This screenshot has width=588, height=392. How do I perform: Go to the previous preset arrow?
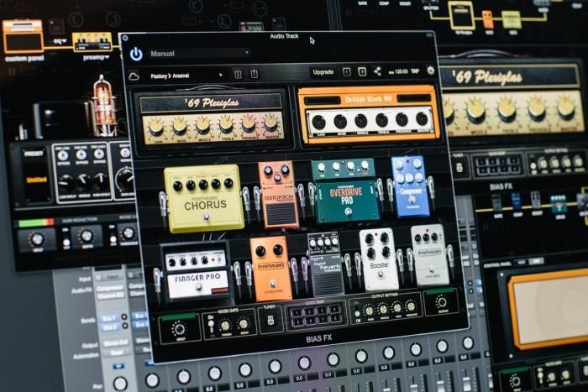pos(346,71)
